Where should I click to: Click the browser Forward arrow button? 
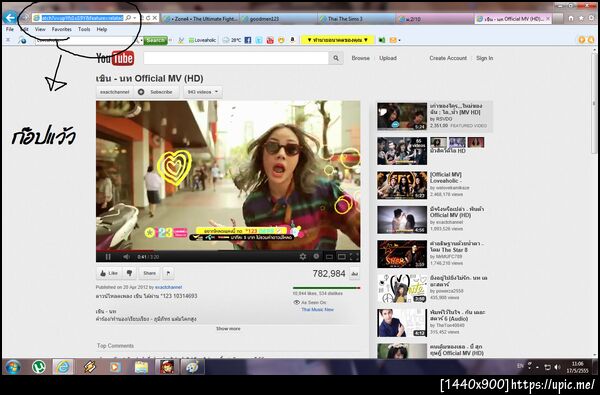click(x=24, y=18)
